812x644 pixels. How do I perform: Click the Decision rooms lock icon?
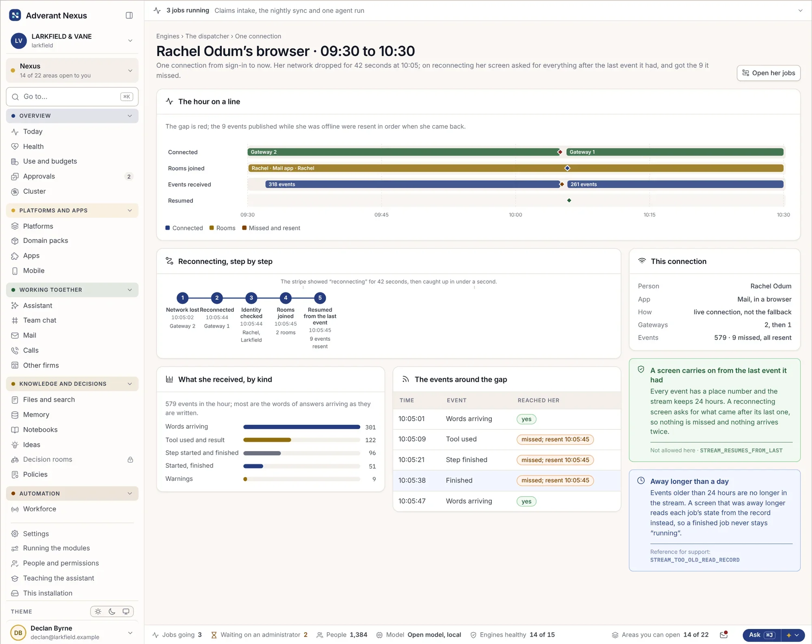click(130, 460)
